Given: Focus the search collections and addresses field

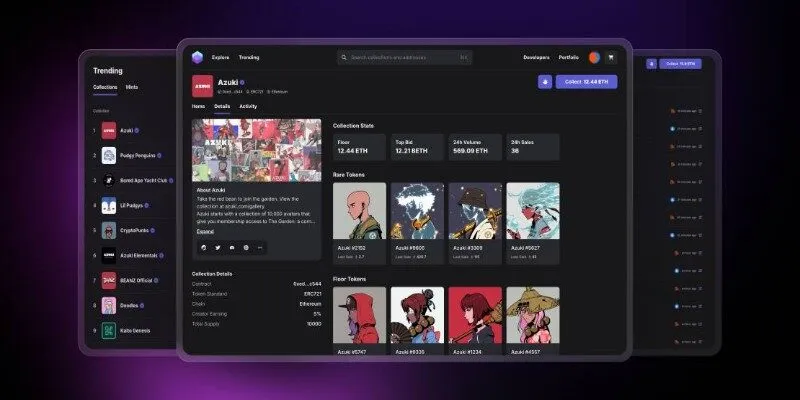Looking at the screenshot, I should point(404,58).
